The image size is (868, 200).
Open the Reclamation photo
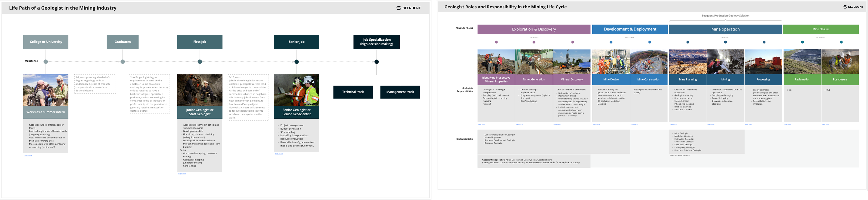click(802, 62)
